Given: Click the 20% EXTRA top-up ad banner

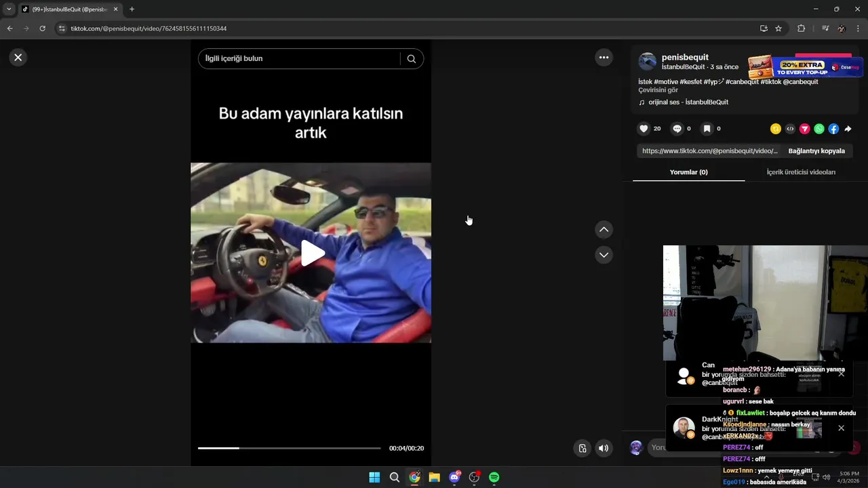Looking at the screenshot, I should [x=805, y=68].
